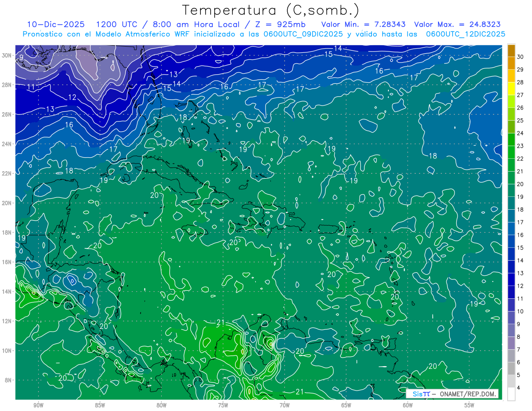This screenshot has width=532, height=411.
Task: Click the yellow legend swatch between 27 and 28
Action: (x=511, y=89)
